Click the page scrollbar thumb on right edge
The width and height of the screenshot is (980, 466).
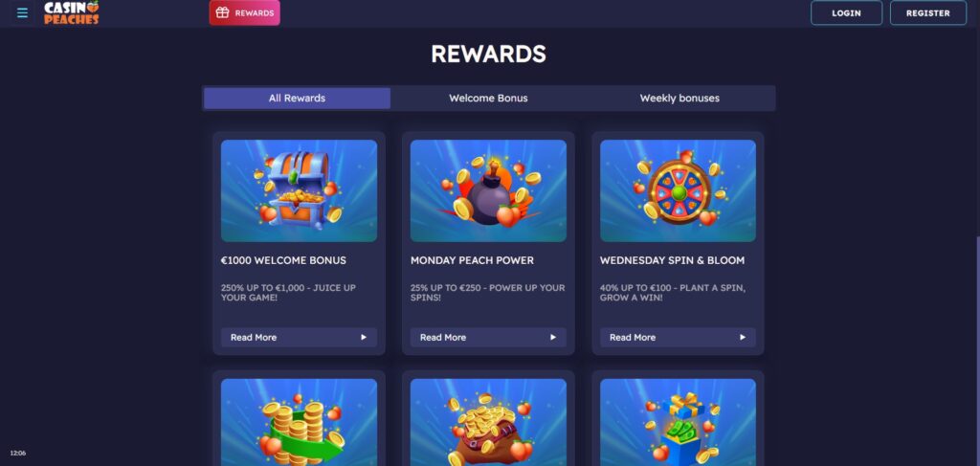click(x=977, y=351)
